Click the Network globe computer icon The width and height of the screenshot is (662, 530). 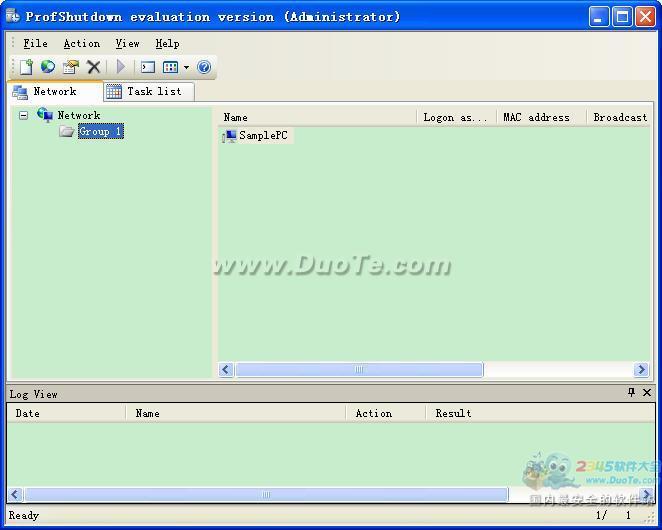click(x=45, y=114)
